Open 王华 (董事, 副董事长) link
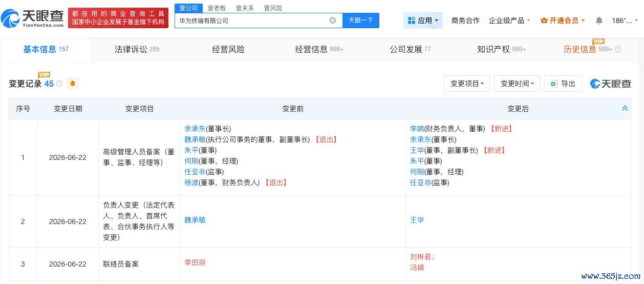The width and height of the screenshot is (644, 284). click(x=417, y=150)
